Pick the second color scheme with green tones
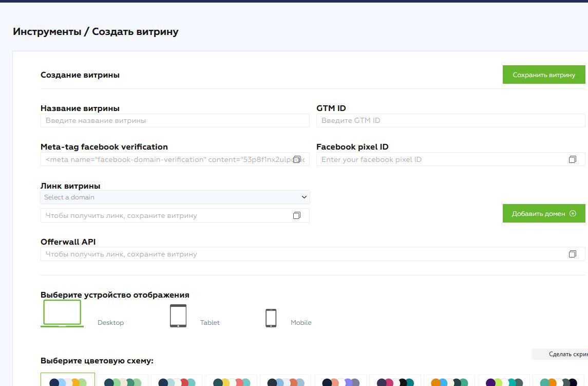 click(x=123, y=381)
